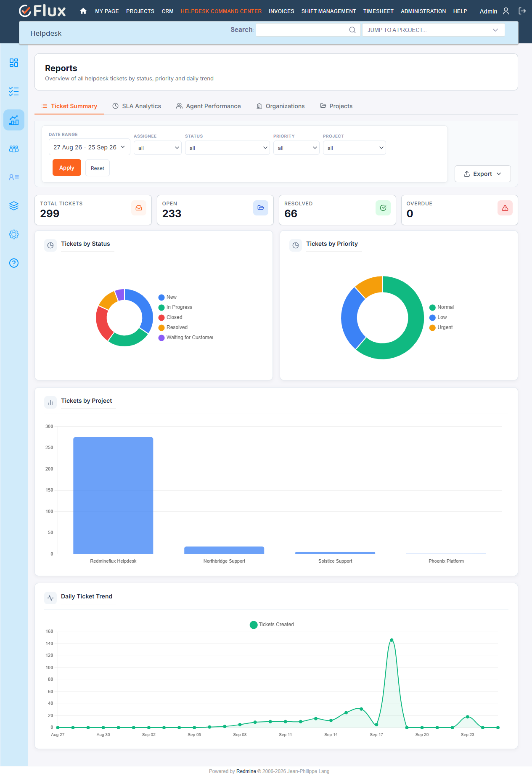Click the logout icon in the header
Screen dimensions: 532x776
pyautogui.click(x=522, y=11)
